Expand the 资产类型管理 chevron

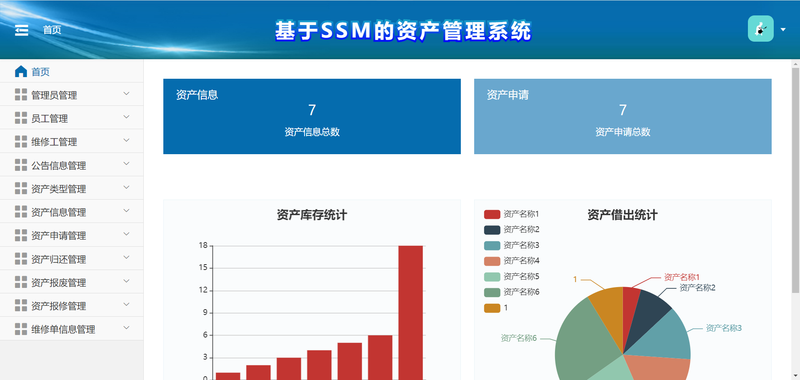coord(127,188)
